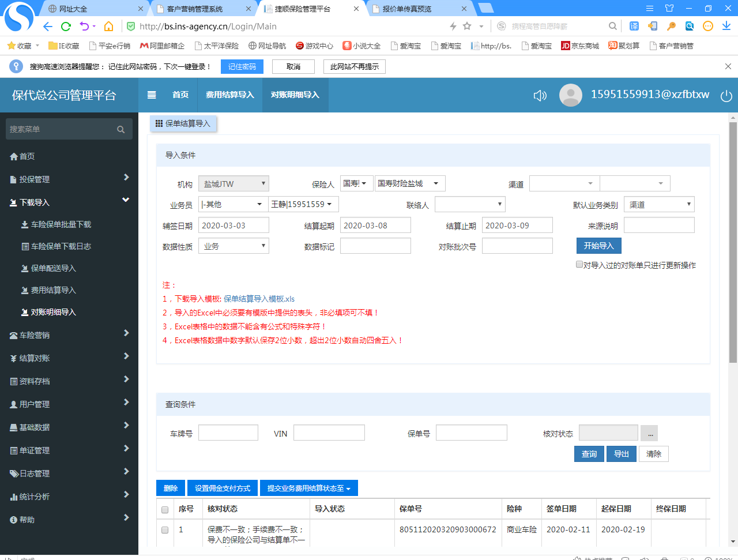Screen dimensions: 738x560
Task: Switch to the 费用结算导入 top tab
Action: click(x=229, y=95)
